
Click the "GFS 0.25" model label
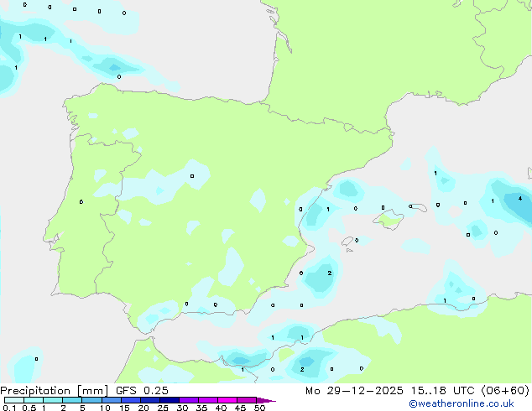click(142, 391)
